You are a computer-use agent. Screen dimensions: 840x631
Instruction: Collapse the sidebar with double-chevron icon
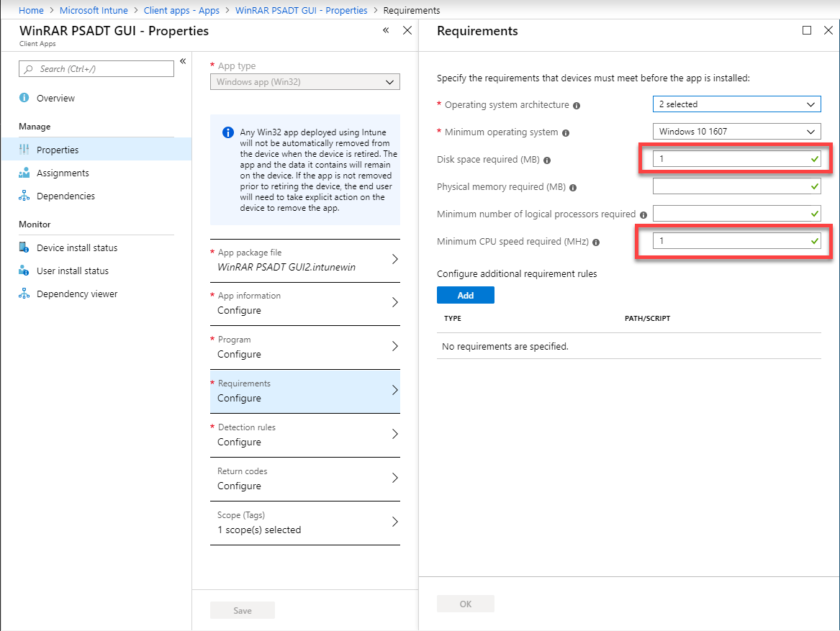pyautogui.click(x=183, y=61)
